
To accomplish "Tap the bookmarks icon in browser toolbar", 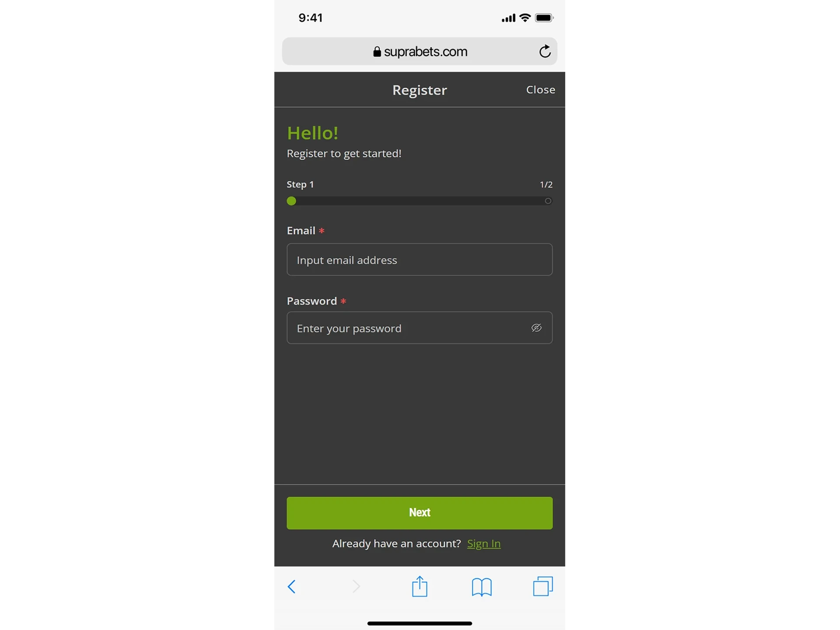I will point(481,586).
